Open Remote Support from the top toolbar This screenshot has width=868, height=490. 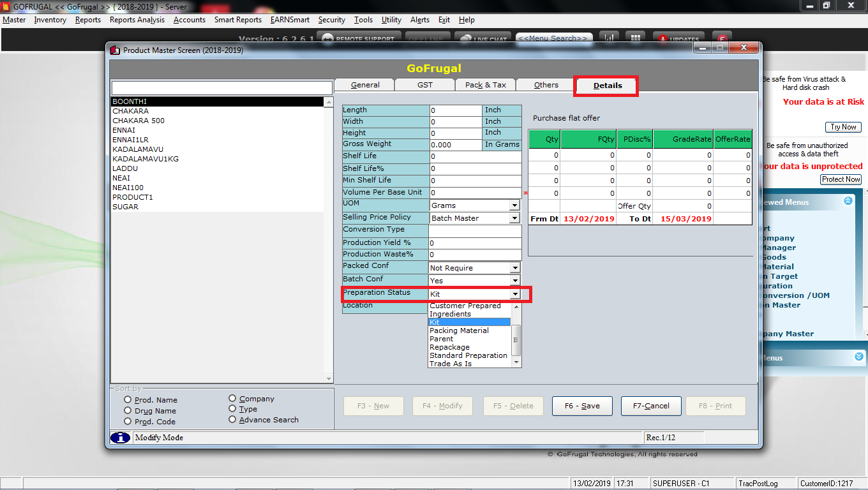[359, 38]
